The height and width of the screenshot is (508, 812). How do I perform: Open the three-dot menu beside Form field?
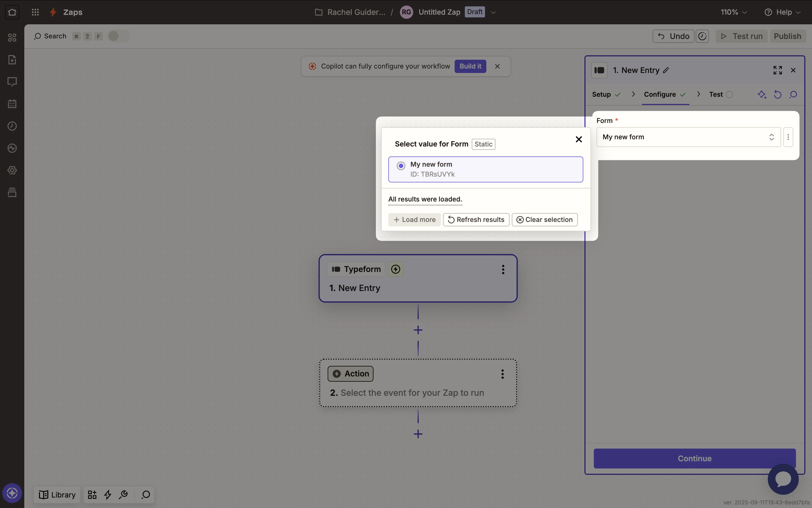click(x=788, y=137)
